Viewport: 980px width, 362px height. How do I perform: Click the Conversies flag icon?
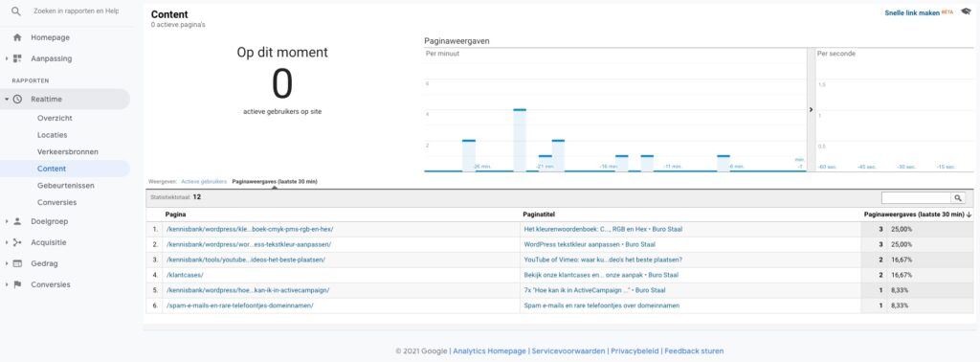coord(17,284)
